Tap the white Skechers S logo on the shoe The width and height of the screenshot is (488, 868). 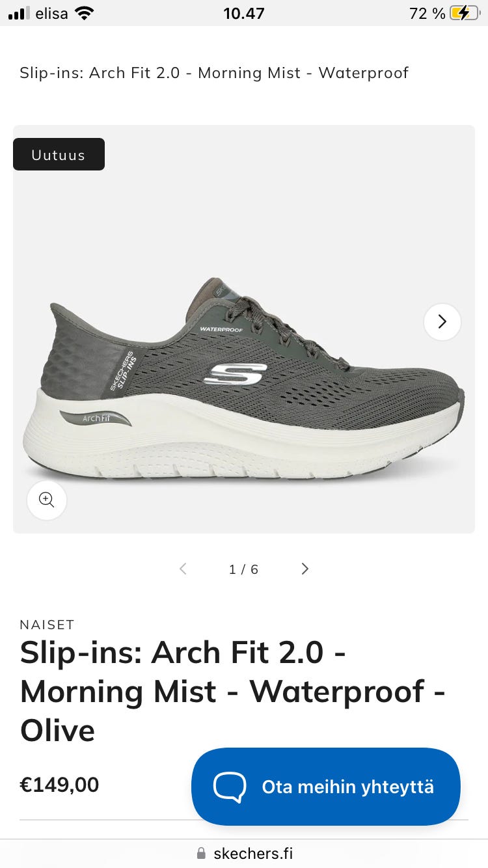[x=235, y=374]
